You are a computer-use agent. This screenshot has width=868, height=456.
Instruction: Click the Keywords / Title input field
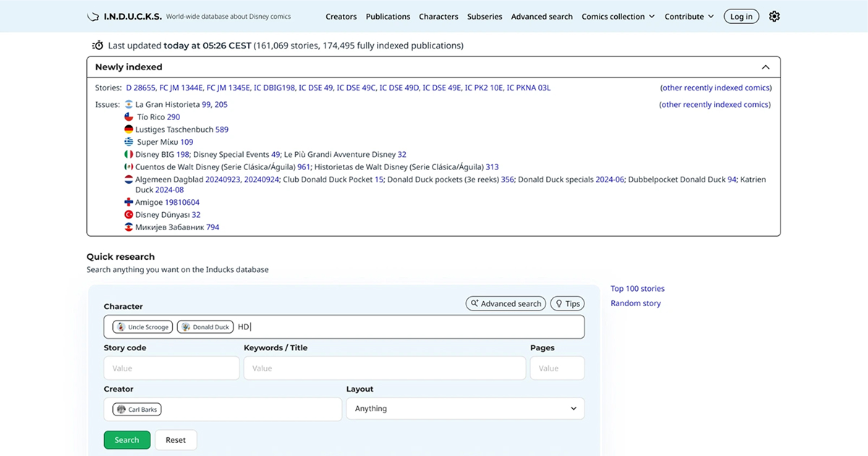point(384,368)
